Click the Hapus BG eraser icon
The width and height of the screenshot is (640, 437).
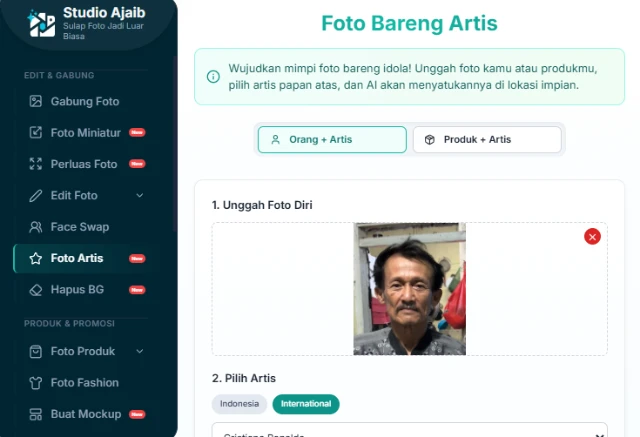36,290
